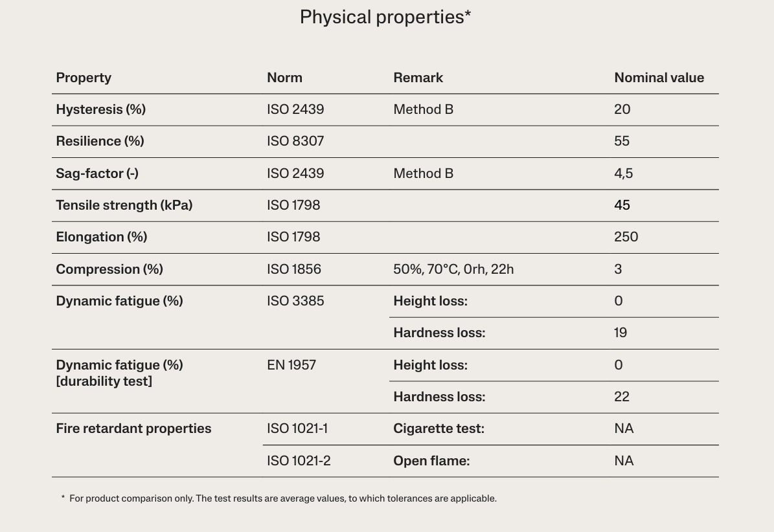The image size is (774, 532).
Task: Select the Norm column header
Action: (x=284, y=78)
